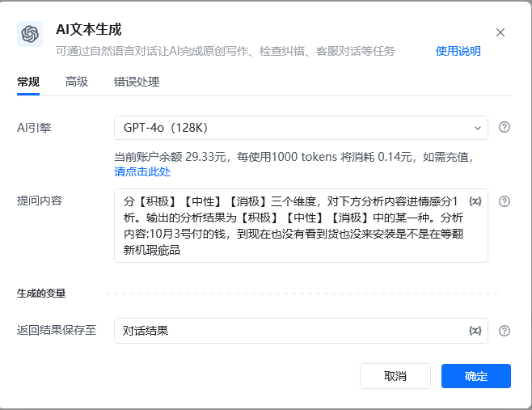
Task: Click the OpenAI logo icon in header
Action: coord(30,34)
